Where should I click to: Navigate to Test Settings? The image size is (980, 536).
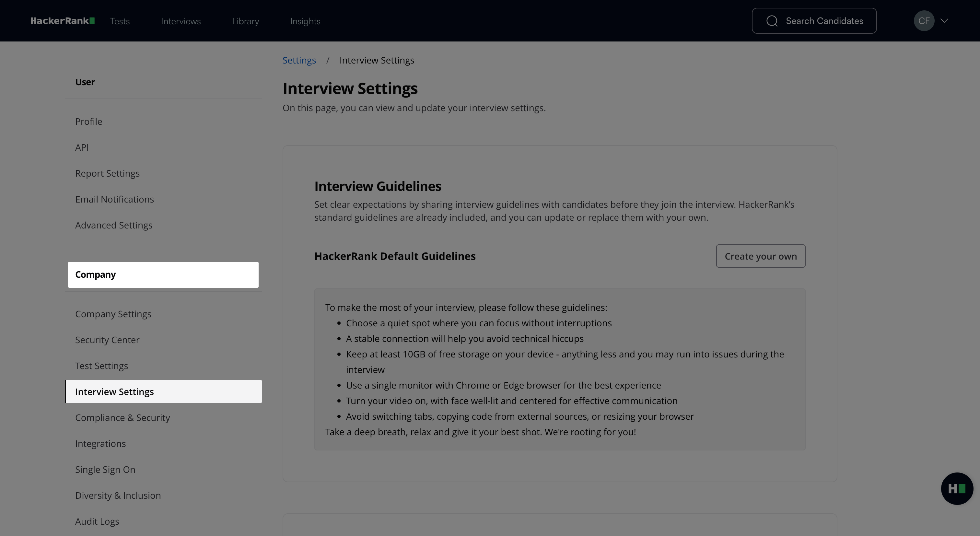tap(101, 366)
